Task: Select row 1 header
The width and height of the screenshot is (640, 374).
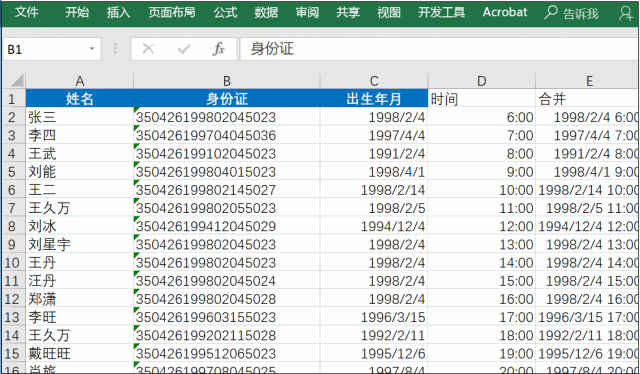Action: pyautogui.click(x=14, y=98)
